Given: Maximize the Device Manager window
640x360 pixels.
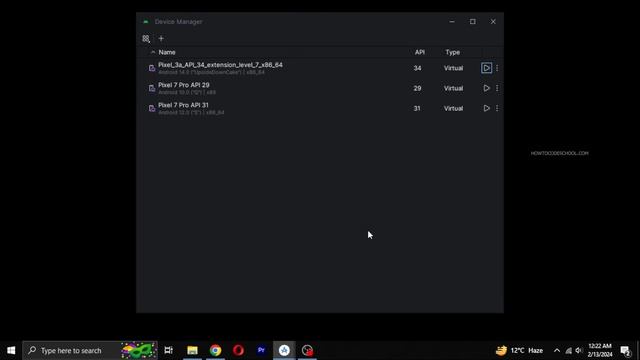Looking at the screenshot, I should click(x=473, y=22).
